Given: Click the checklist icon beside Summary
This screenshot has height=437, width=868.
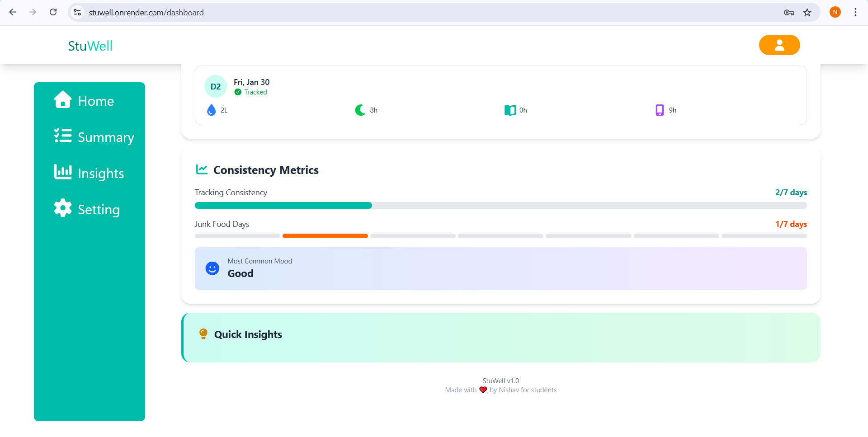Looking at the screenshot, I should pos(63,136).
